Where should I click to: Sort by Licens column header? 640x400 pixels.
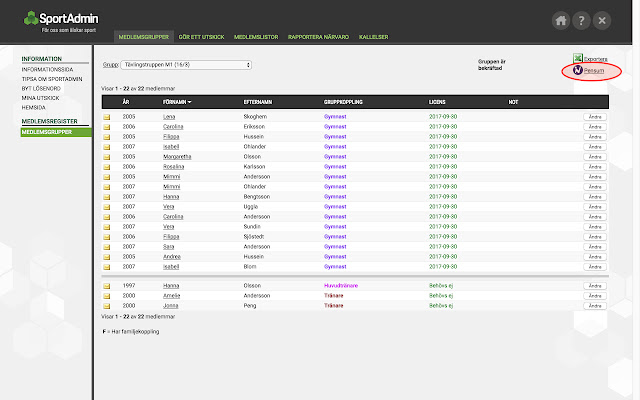click(437, 102)
